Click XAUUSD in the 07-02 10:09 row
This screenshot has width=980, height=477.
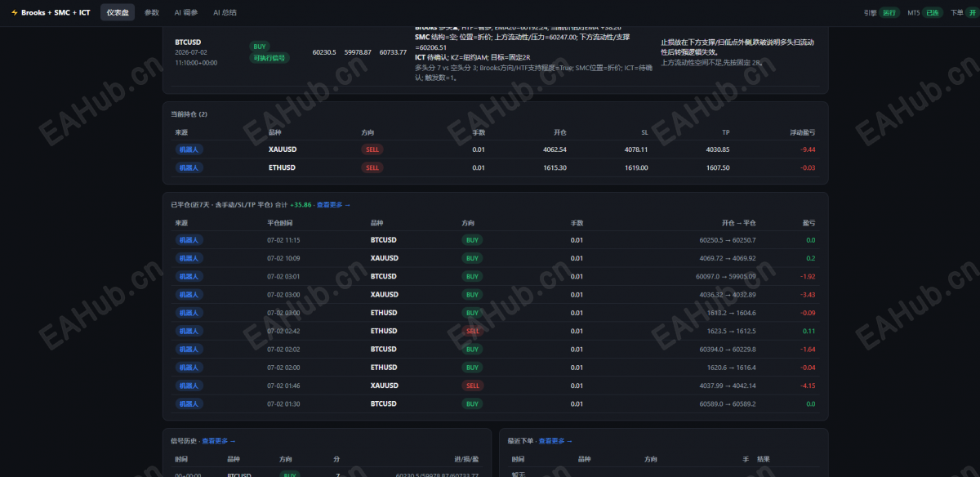point(385,258)
